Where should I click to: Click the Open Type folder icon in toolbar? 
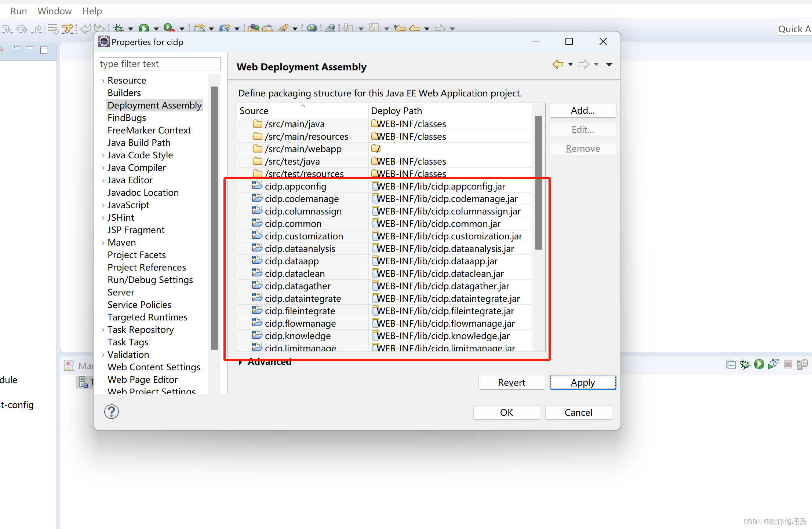point(254,28)
